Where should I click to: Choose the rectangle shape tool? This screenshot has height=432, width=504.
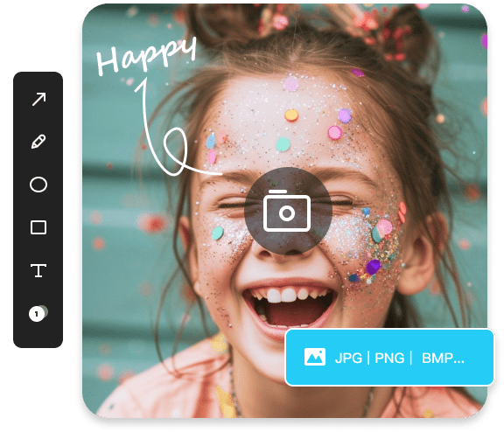[38, 227]
